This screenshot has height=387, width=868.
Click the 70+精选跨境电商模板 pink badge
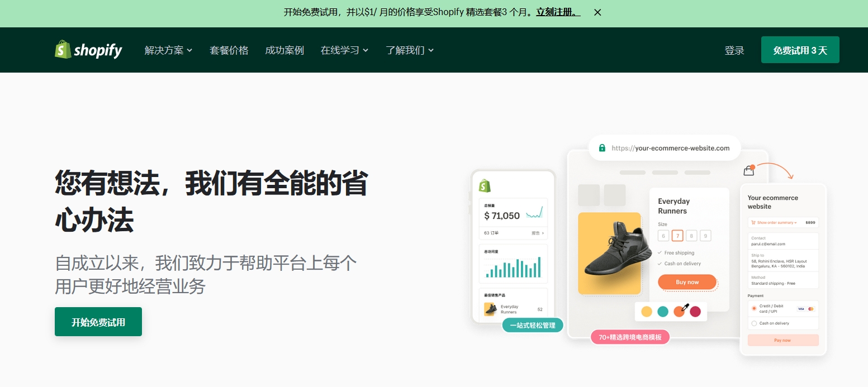coord(630,337)
